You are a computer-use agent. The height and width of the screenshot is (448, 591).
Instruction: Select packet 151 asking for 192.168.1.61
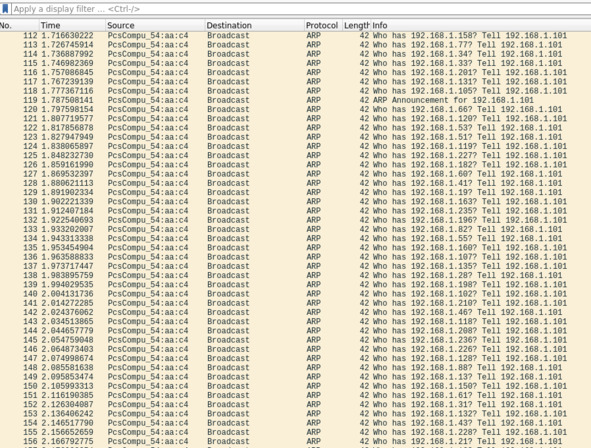296,396
